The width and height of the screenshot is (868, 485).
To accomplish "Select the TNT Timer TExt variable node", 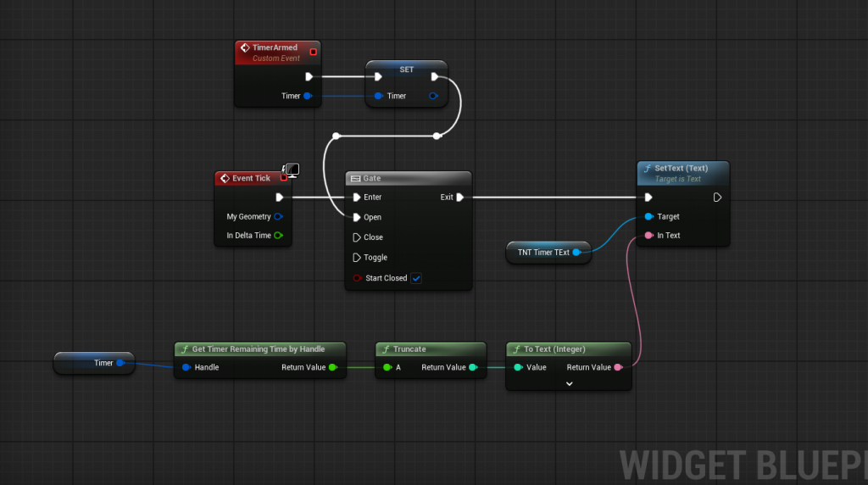I will coord(542,253).
